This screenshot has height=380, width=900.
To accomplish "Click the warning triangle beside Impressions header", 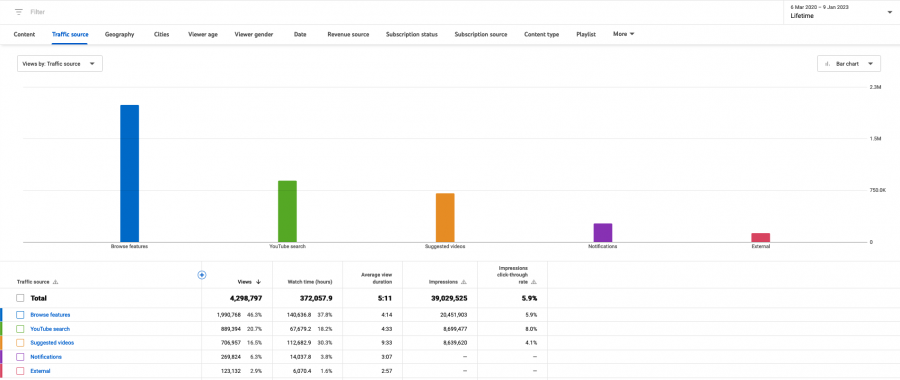I will click(464, 282).
